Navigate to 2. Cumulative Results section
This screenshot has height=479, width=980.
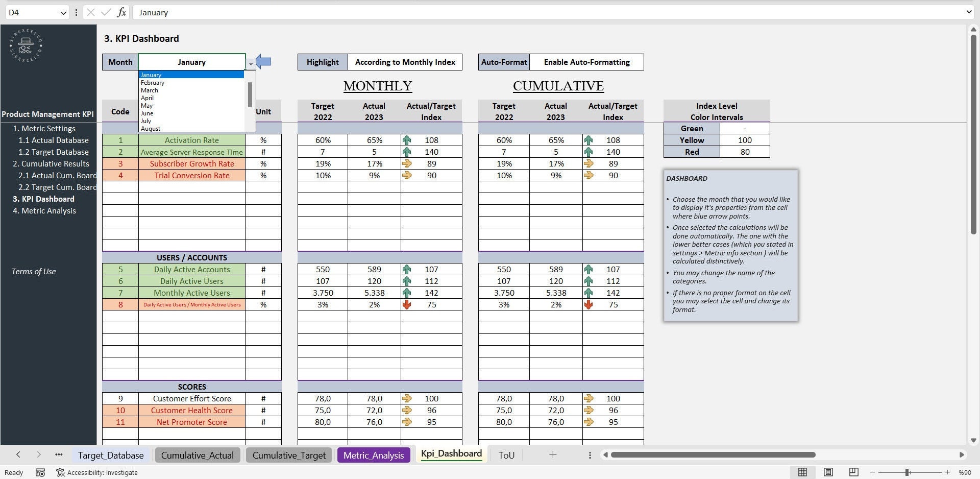[x=51, y=163]
